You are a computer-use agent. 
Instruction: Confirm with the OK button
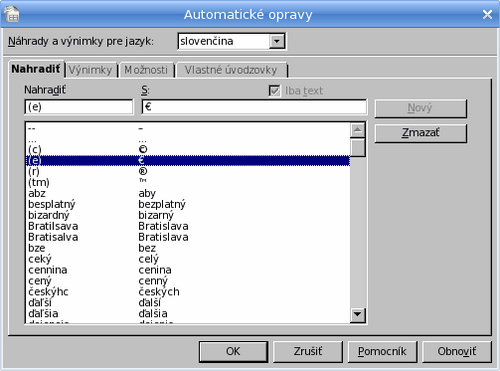[233, 351]
